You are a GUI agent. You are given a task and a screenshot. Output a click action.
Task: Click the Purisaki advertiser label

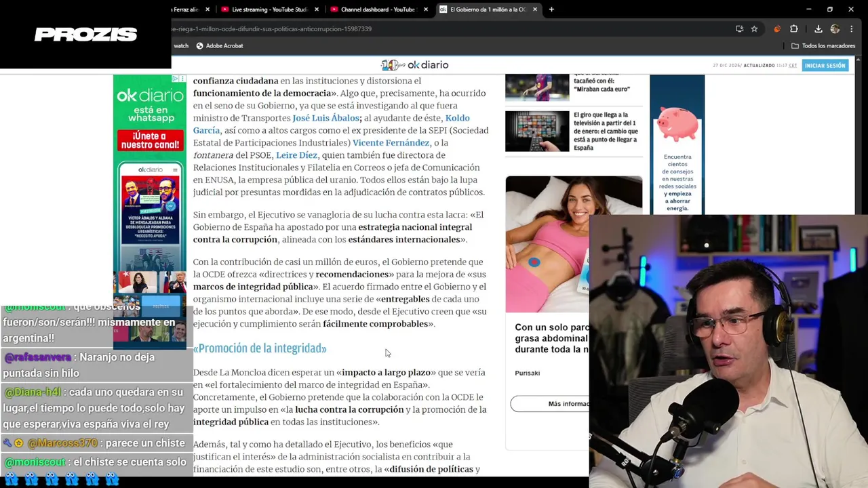(527, 373)
